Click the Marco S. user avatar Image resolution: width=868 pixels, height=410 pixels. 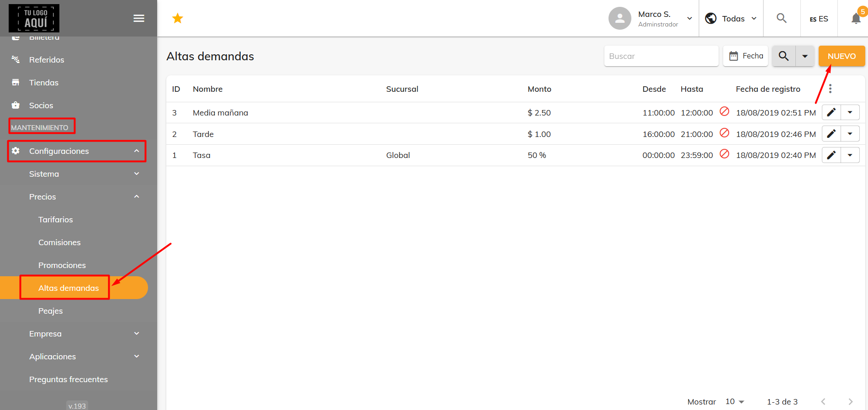tap(620, 18)
